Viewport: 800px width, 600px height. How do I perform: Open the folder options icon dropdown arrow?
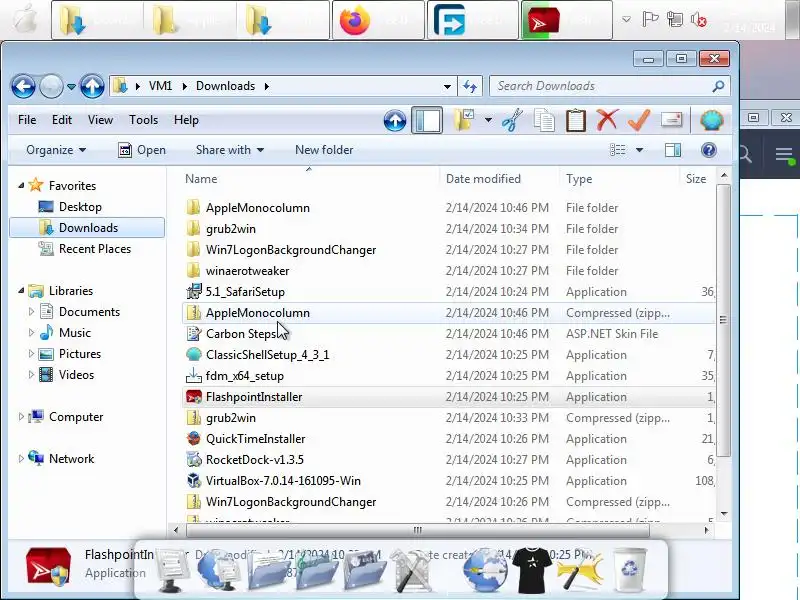488,120
